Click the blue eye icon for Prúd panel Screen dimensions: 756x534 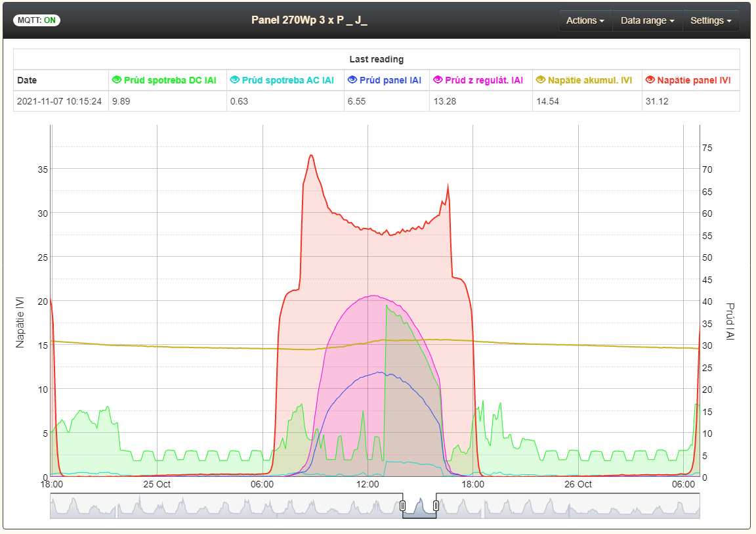[352, 80]
